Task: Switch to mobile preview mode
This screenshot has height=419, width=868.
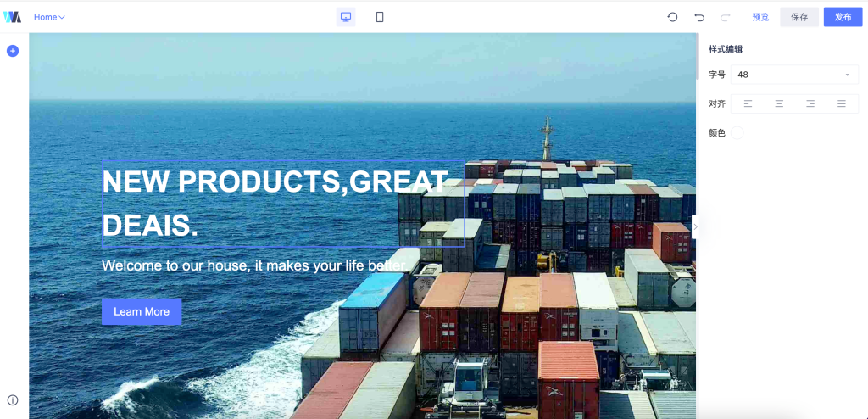Action: click(x=380, y=17)
